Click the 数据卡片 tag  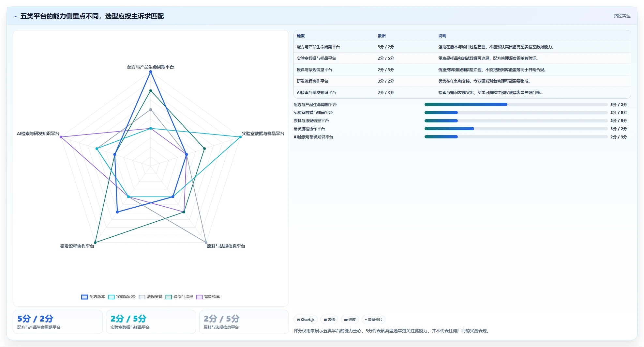[x=373, y=320]
